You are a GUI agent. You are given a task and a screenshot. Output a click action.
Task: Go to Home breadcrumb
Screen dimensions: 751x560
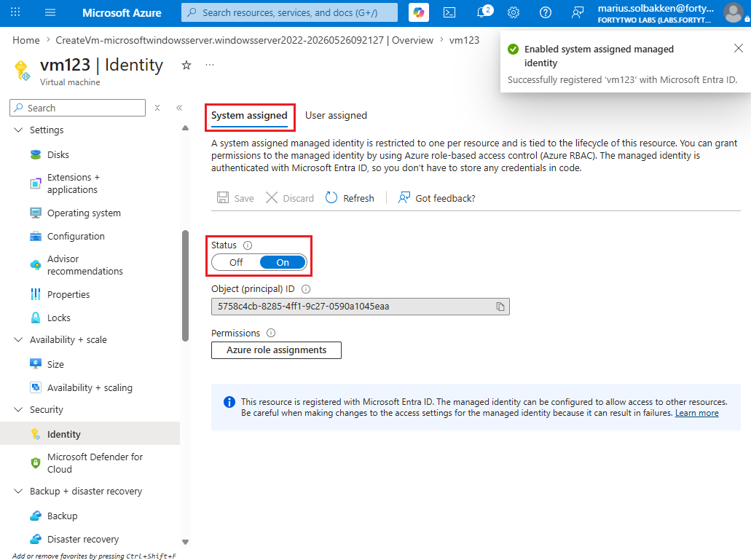26,40
